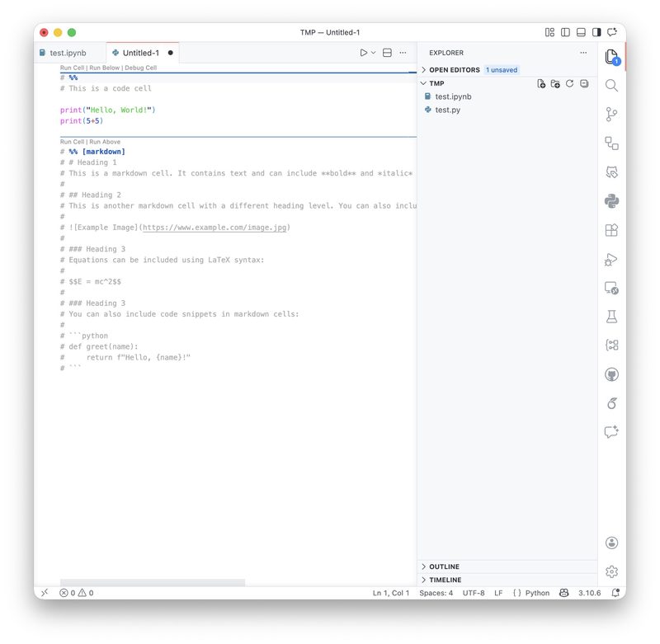The height and width of the screenshot is (644, 660).
Task: Click Run Cell above the first cell
Action: pyautogui.click(x=72, y=68)
